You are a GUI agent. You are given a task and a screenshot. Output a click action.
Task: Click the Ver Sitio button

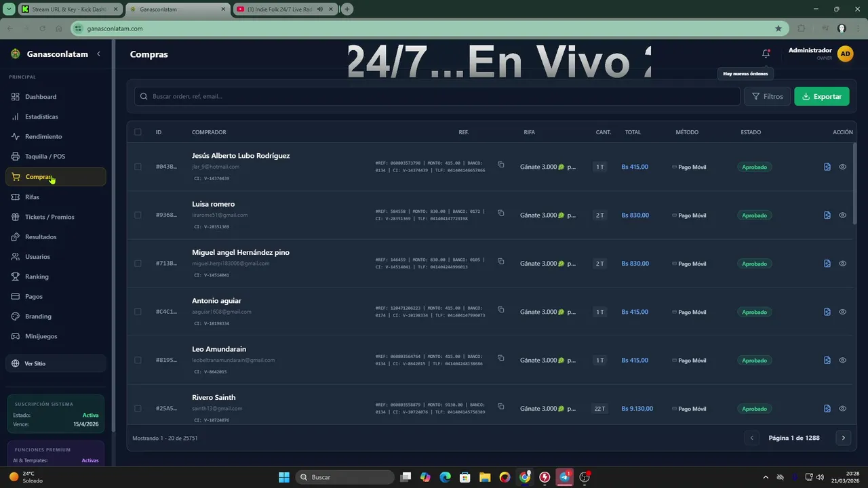click(56, 363)
